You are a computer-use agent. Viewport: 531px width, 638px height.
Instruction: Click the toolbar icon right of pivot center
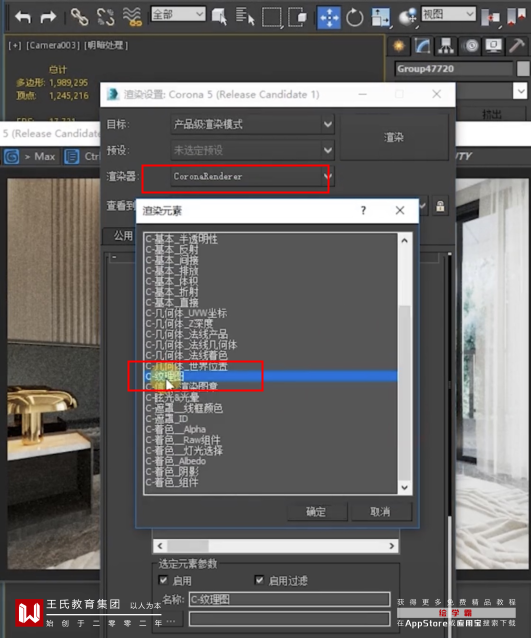(516, 16)
